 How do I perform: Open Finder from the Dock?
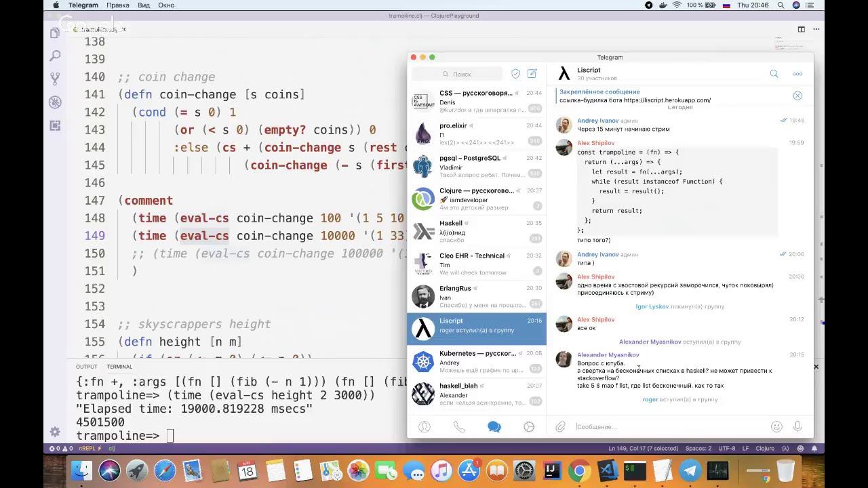click(81, 470)
